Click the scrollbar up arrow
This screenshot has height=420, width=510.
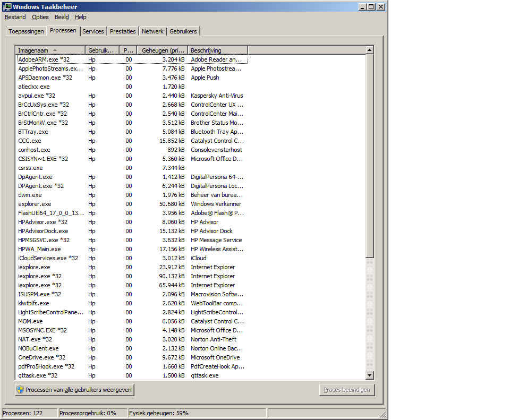369,50
